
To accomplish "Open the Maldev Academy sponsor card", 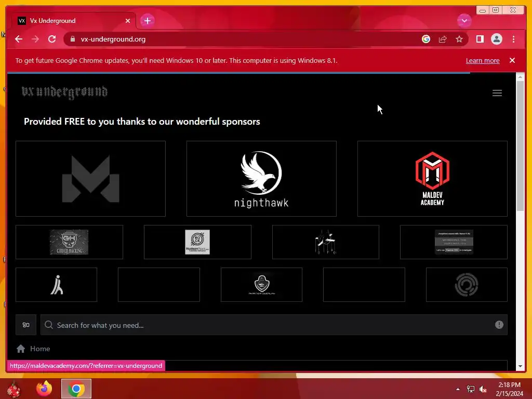I will [432, 179].
